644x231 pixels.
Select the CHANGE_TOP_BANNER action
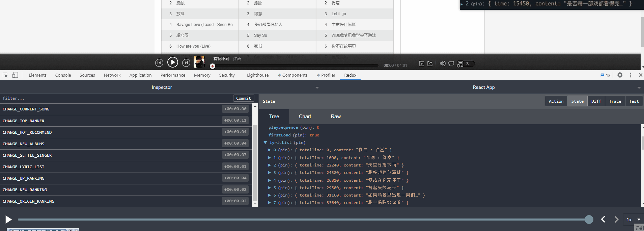click(x=126, y=121)
